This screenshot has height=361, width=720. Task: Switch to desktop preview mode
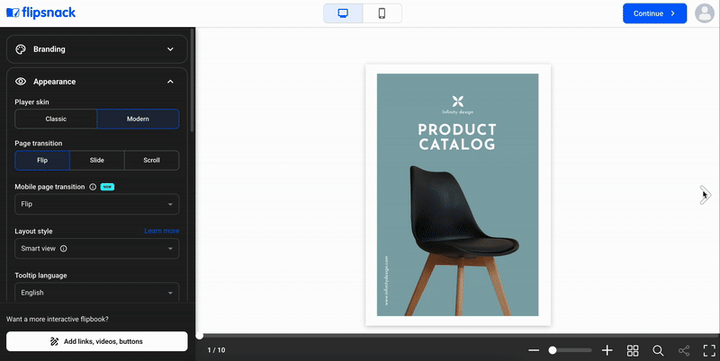(343, 13)
